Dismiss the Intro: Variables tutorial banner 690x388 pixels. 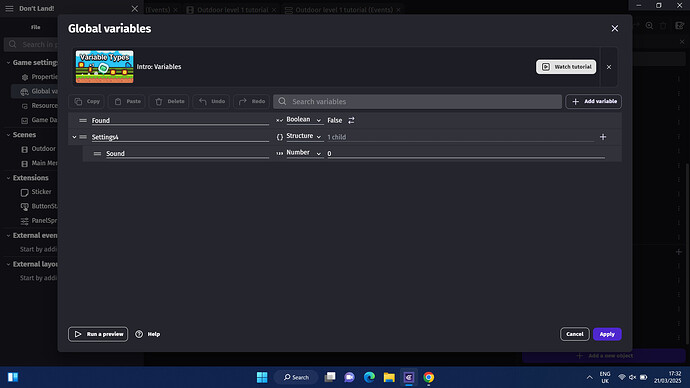(x=609, y=67)
